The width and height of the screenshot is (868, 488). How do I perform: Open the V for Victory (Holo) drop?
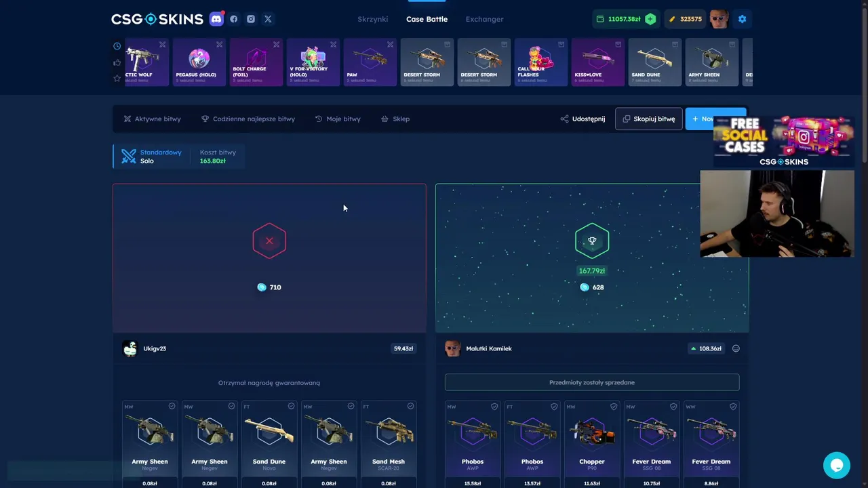[313, 62]
